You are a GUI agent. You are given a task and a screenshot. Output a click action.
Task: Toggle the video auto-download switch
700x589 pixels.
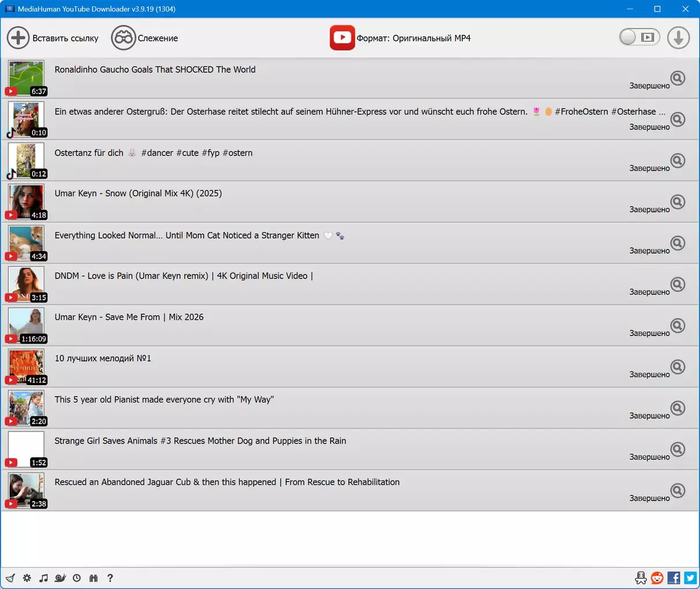click(639, 38)
